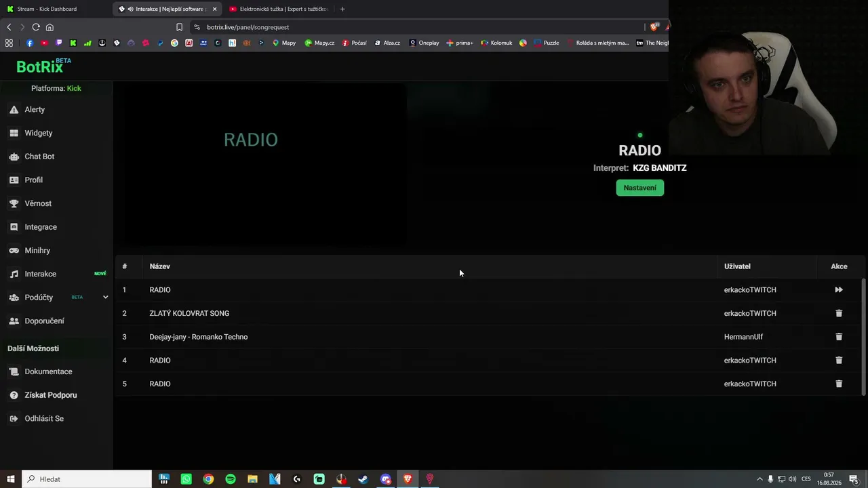868x488 pixels.
Task: Open the Alza.cz bookmark
Action: [x=387, y=43]
